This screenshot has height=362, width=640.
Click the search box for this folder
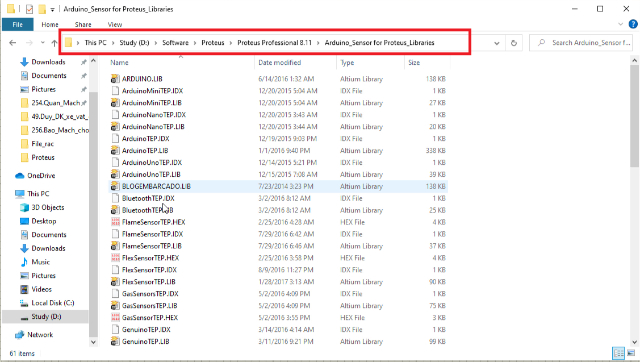[x=581, y=42]
